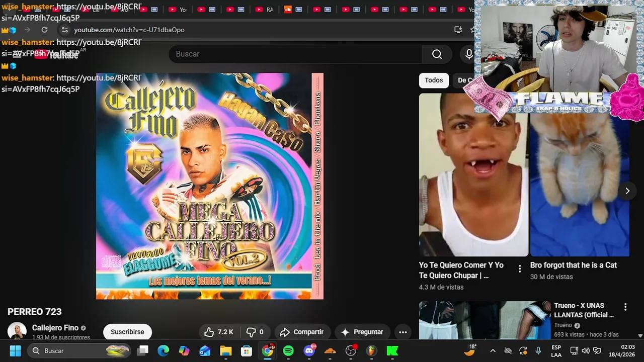Screen dimensions: 644x362
Task: Open Discord from the taskbar
Action: 309,351
